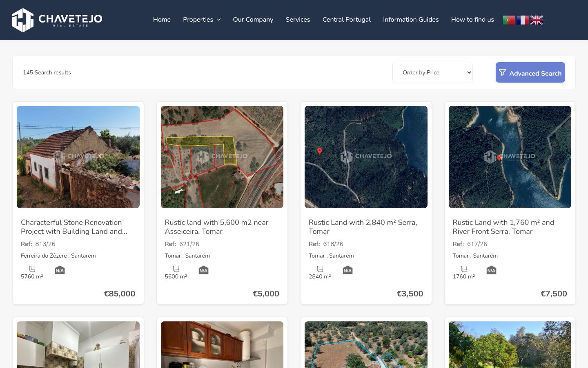The width and height of the screenshot is (588, 368).
Task: Open Rustic land with 5,600 m2 listing title
Action: [x=216, y=227]
